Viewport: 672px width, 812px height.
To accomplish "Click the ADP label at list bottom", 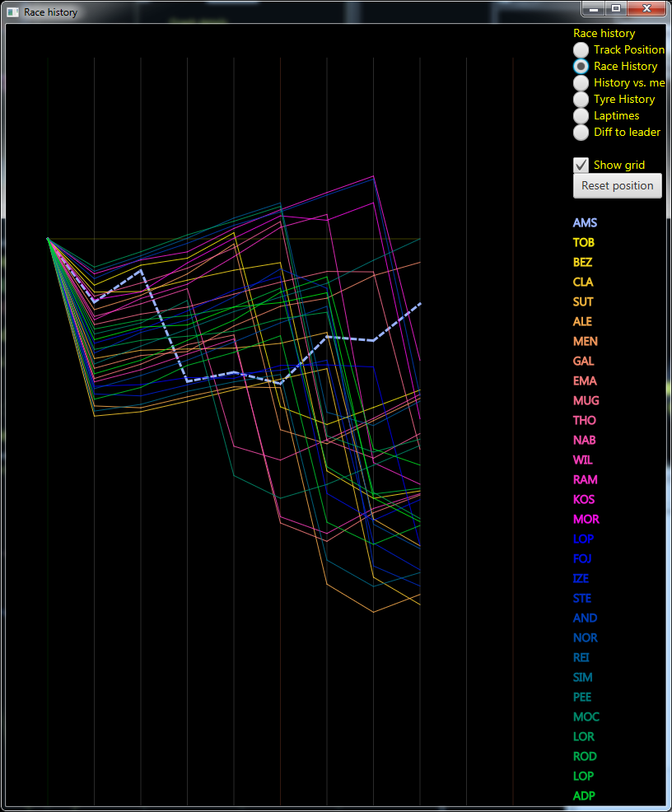I will (584, 796).
